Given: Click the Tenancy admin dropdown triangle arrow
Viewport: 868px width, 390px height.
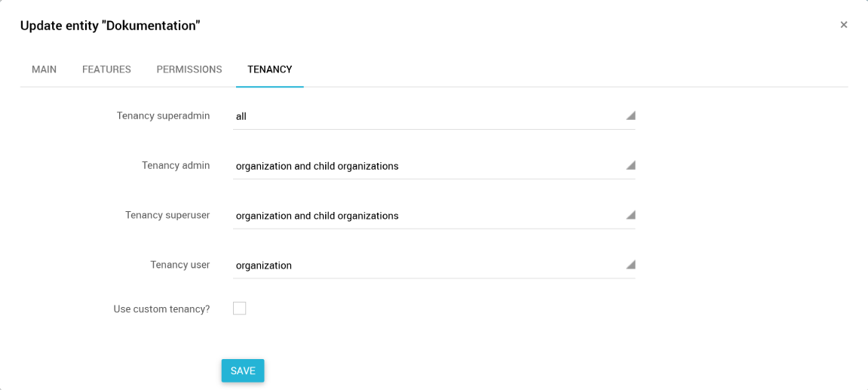Looking at the screenshot, I should [630, 165].
